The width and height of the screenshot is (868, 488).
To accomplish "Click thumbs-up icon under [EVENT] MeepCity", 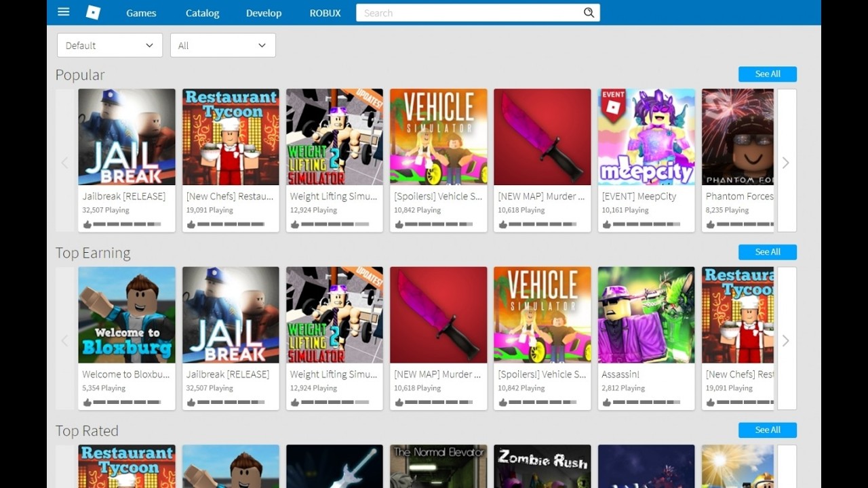I will [606, 224].
